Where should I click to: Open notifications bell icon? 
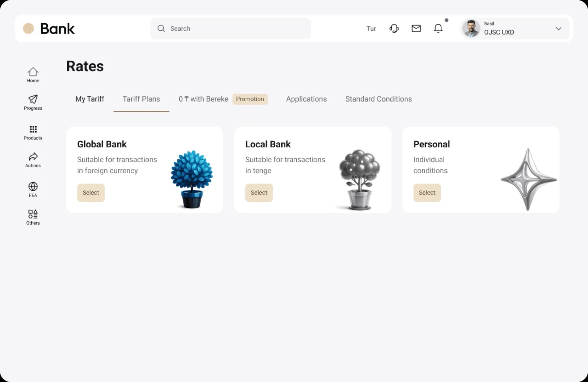[438, 28]
